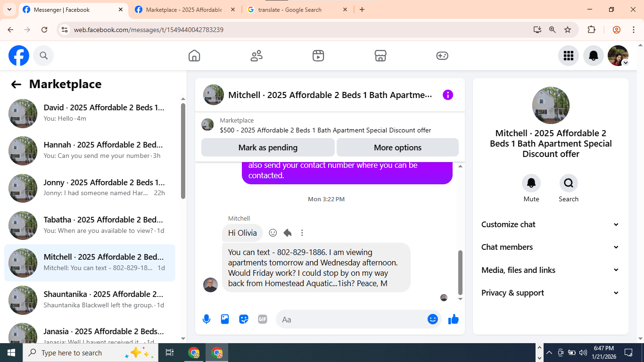Click the conversation header title
The width and height of the screenshot is (644, 362).
coord(330,95)
